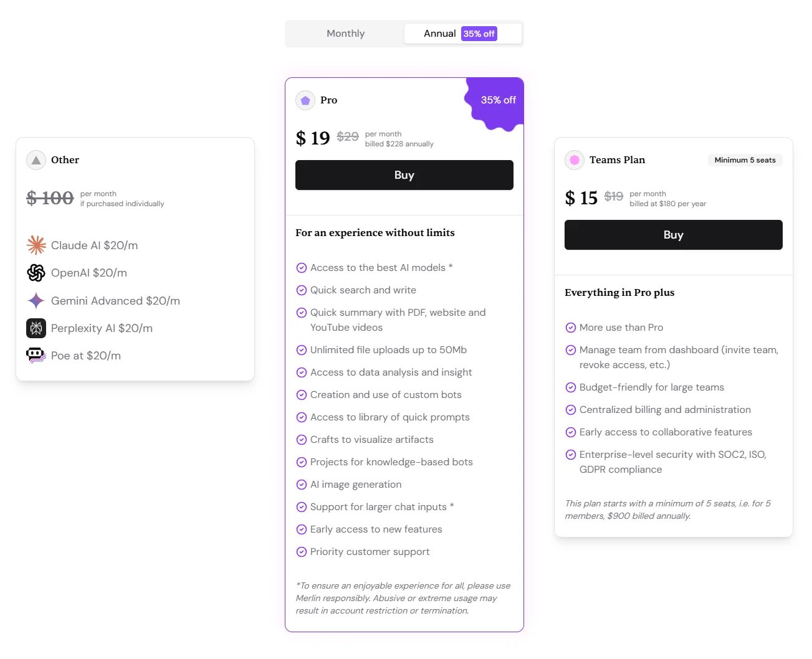This screenshot has width=812, height=659.
Task: Click the Perplexity AI icon
Action: click(36, 328)
